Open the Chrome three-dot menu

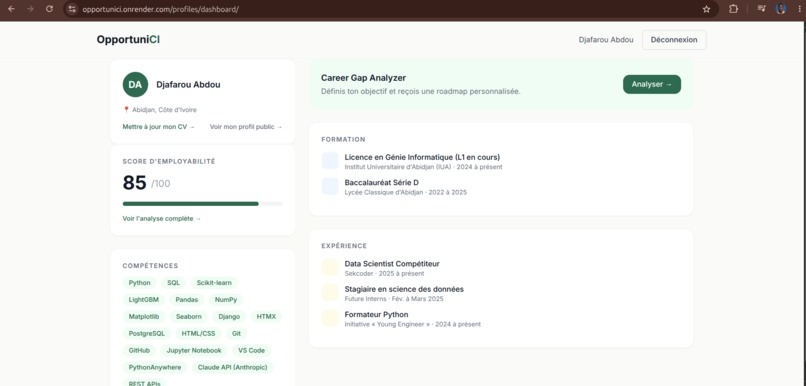[799, 9]
